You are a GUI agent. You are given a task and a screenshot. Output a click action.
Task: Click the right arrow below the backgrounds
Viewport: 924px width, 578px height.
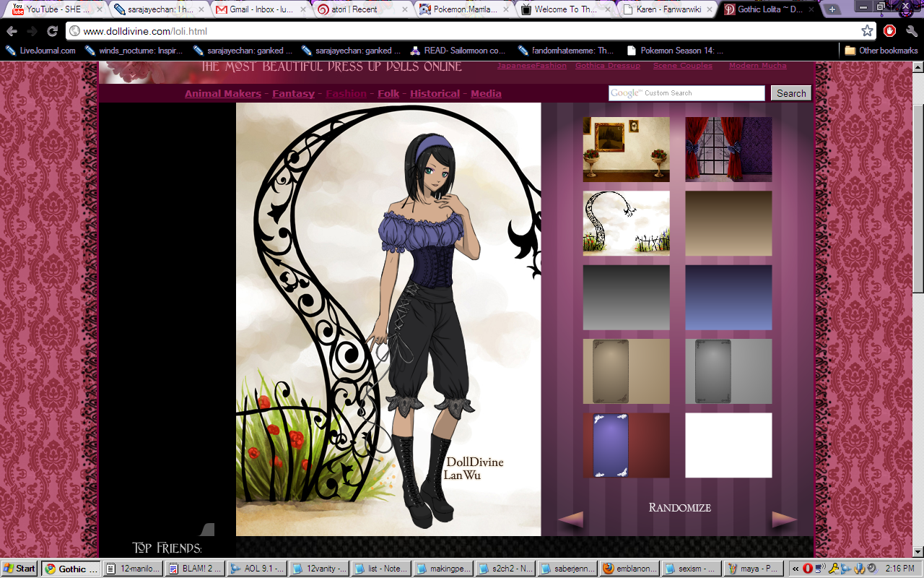[x=785, y=519]
